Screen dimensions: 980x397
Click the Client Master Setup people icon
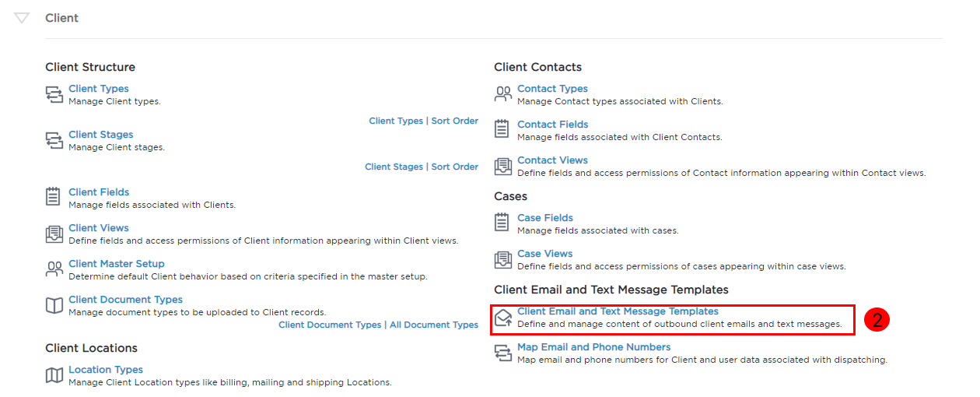54,269
